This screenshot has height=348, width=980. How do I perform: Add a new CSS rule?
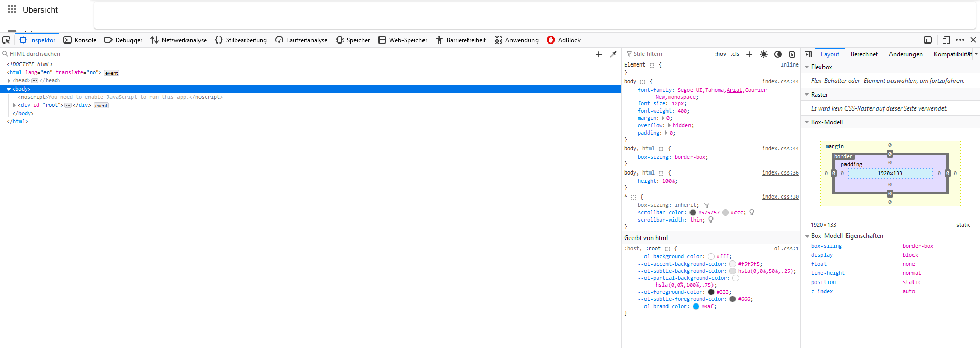point(749,54)
